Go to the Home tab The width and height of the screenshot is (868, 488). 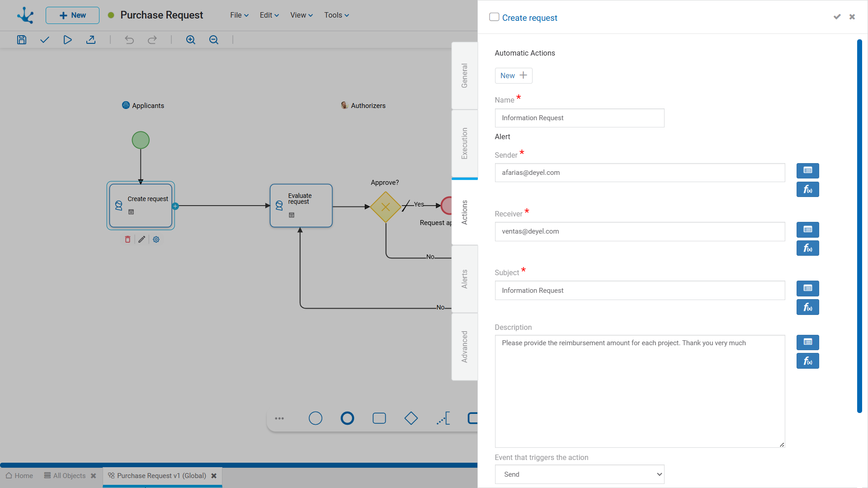click(x=19, y=476)
